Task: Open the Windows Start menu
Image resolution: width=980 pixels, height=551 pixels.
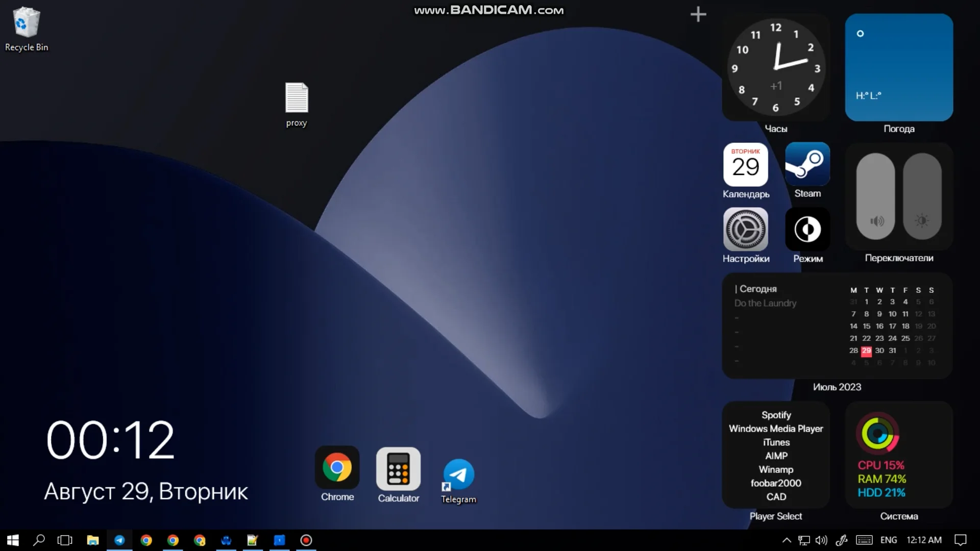Action: point(13,540)
